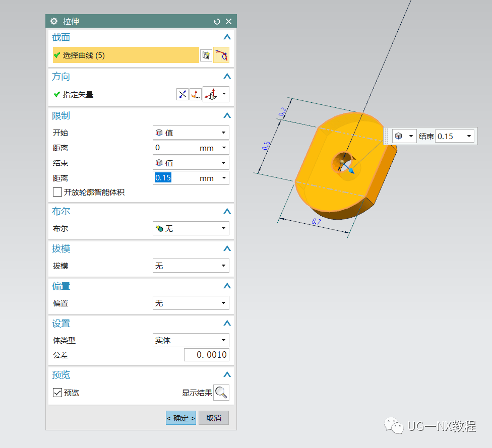Collapse the 偏置 section header
This screenshot has width=492, height=448.
click(227, 286)
